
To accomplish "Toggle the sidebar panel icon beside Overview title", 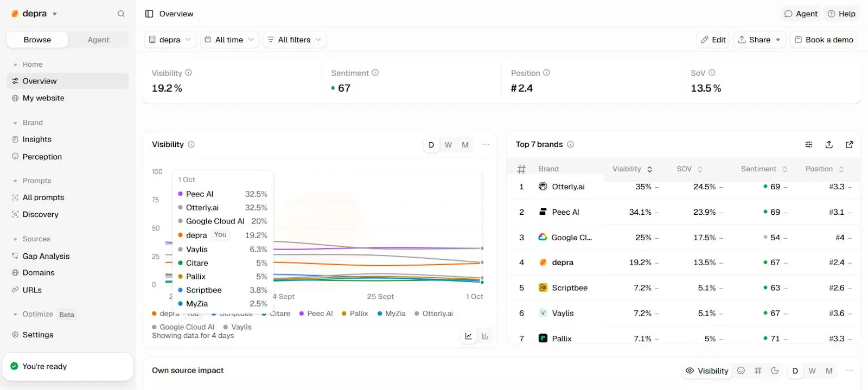I will tap(149, 14).
